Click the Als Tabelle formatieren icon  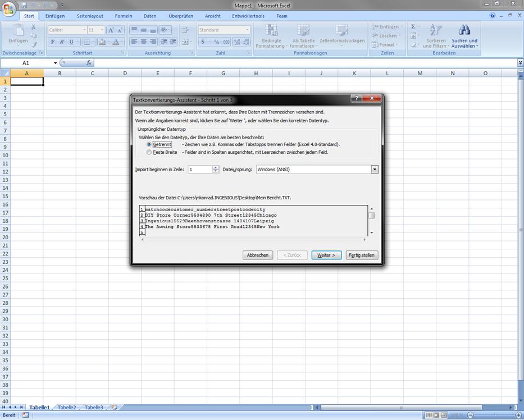pyautogui.click(x=303, y=30)
